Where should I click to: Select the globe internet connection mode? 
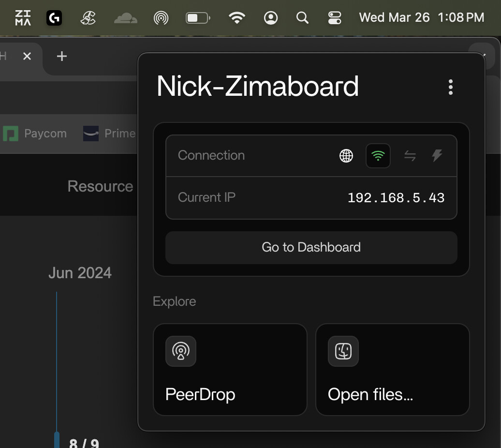346,156
